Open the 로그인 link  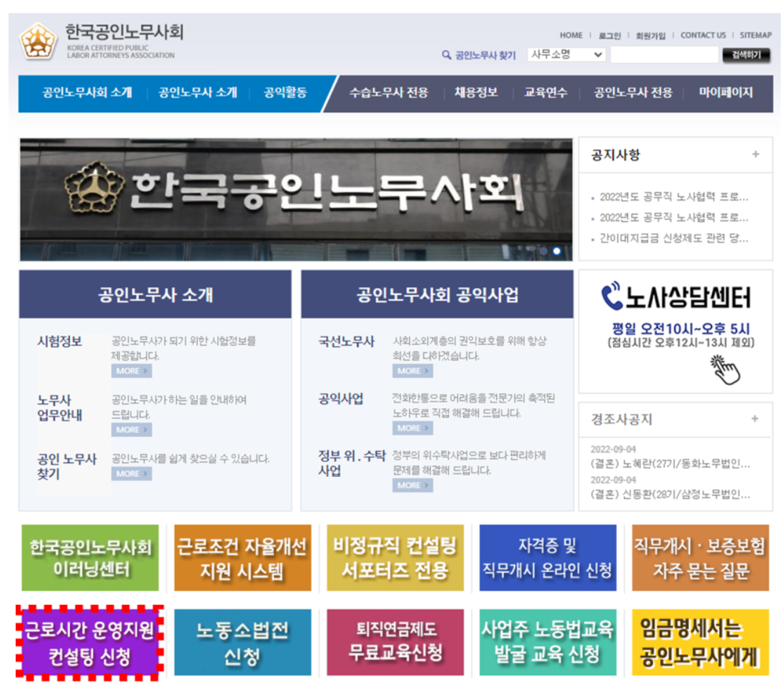pos(610,35)
